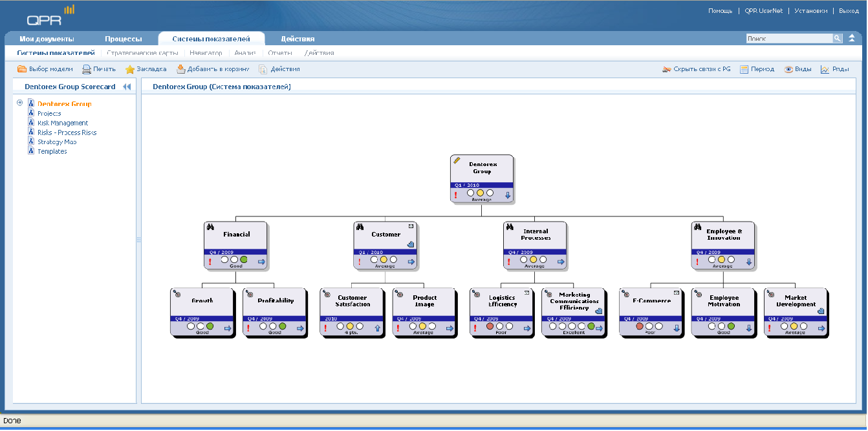
Task: Collapse the header with the top-right arrow
Action: (x=852, y=38)
